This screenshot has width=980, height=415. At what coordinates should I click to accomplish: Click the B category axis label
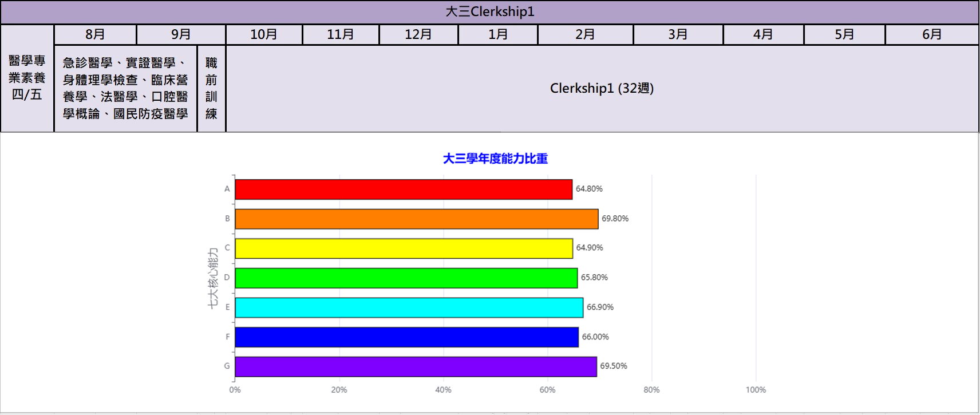227,219
